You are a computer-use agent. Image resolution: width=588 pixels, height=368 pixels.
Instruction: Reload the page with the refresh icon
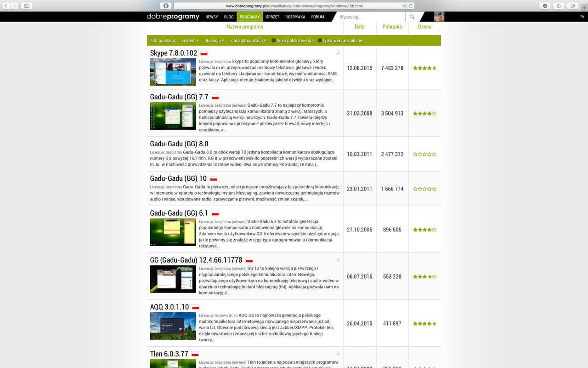(411, 6)
